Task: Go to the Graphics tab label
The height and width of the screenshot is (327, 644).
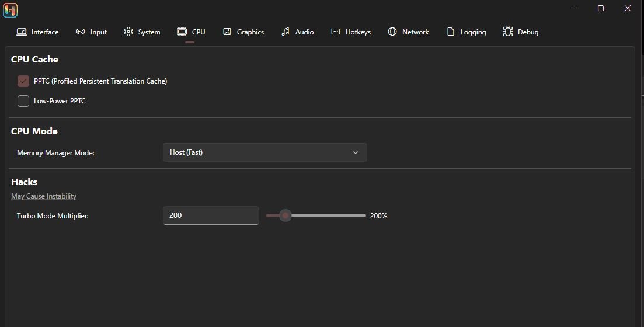Action: coord(250,32)
